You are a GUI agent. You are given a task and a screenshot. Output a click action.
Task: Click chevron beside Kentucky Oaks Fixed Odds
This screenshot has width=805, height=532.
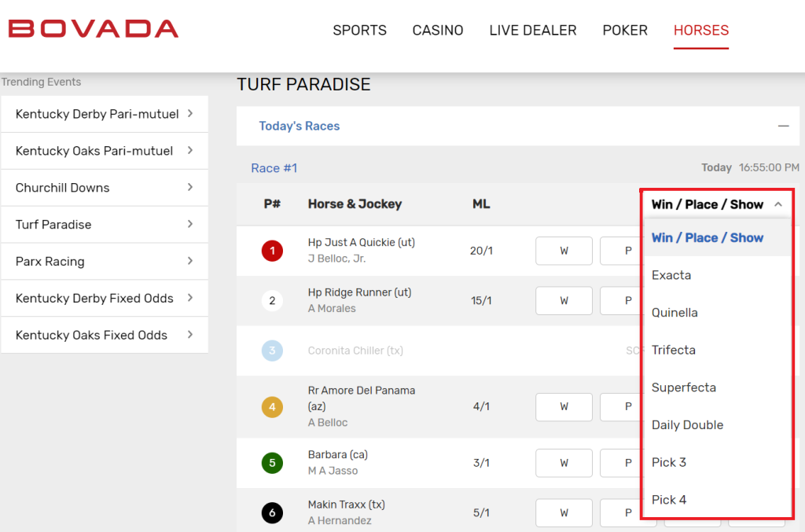coord(190,335)
